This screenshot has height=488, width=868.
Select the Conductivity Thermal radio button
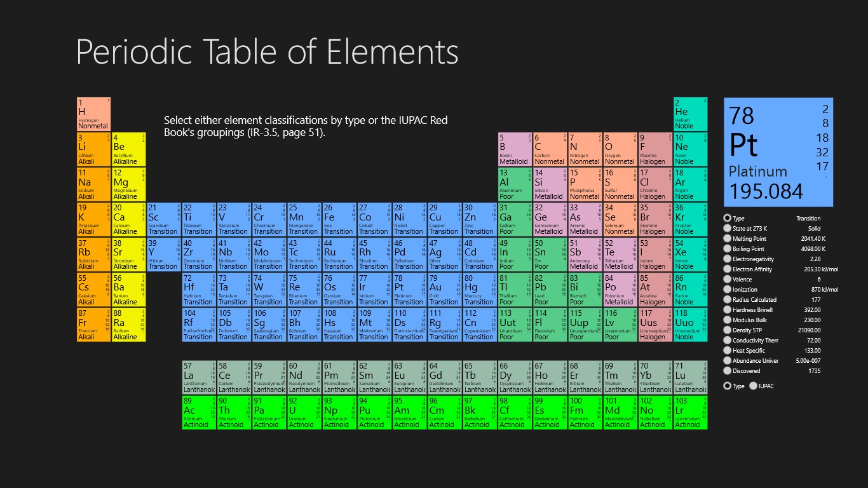(x=728, y=340)
